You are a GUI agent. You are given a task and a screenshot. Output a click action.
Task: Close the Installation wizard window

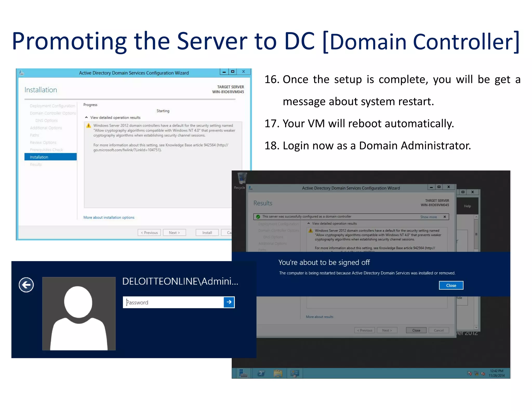(244, 72)
